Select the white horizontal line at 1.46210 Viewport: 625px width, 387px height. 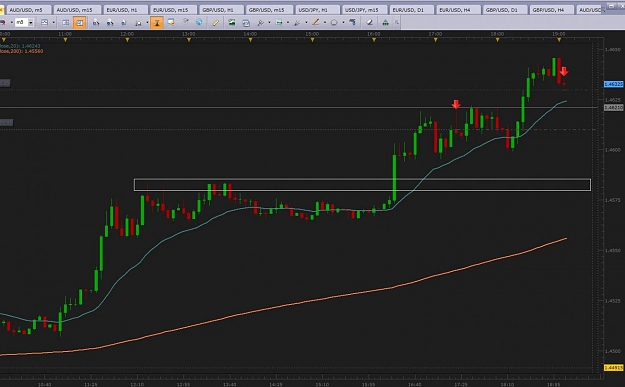[299, 108]
